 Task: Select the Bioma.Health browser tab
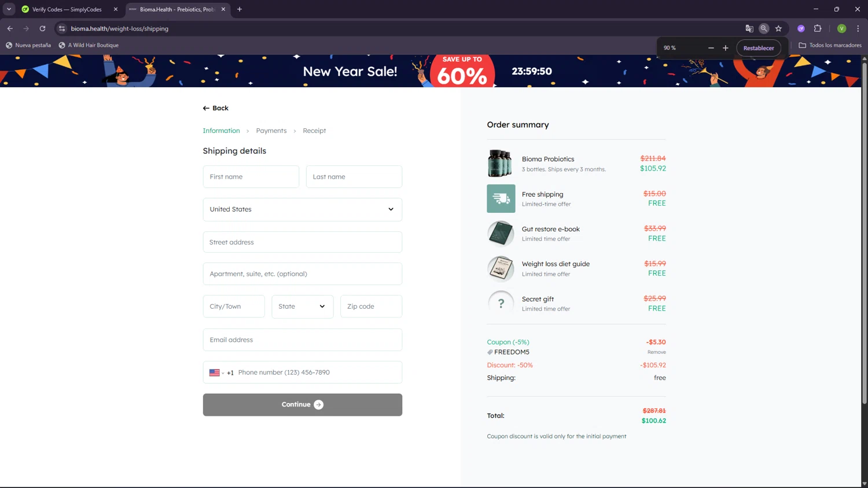(x=177, y=9)
